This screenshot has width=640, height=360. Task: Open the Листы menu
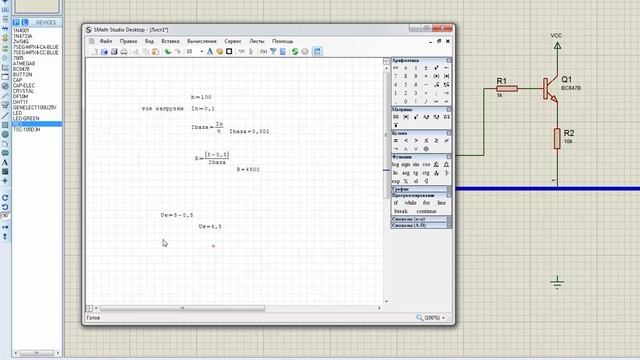click(257, 41)
